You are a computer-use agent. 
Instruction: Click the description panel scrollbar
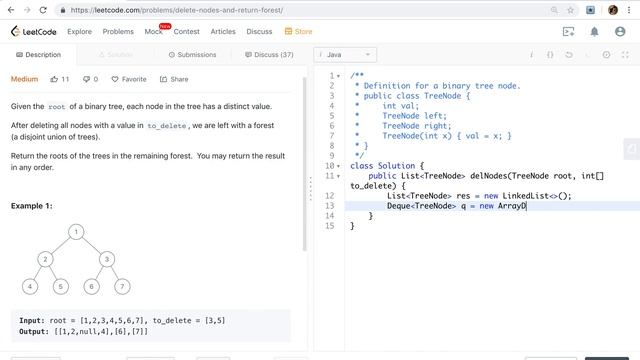tap(304, 163)
